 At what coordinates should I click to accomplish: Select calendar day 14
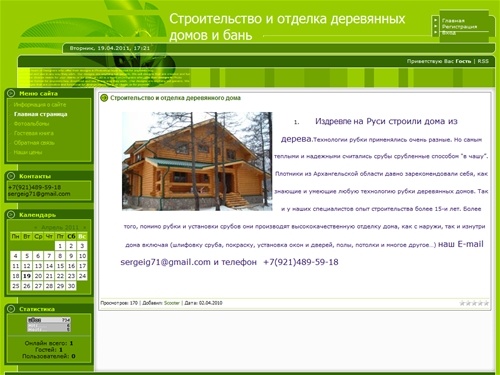tap(49, 266)
